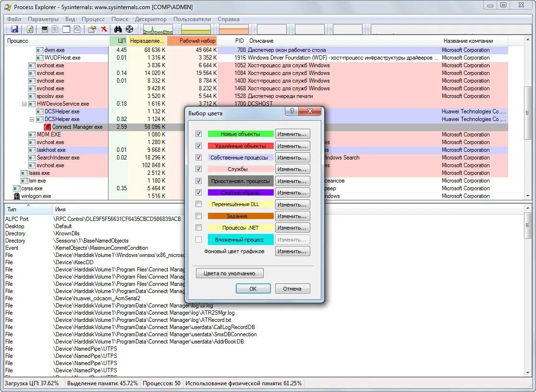The height and width of the screenshot is (392, 536).
Task: Click the green Новые объекты color swatch
Action: pyautogui.click(x=241, y=134)
